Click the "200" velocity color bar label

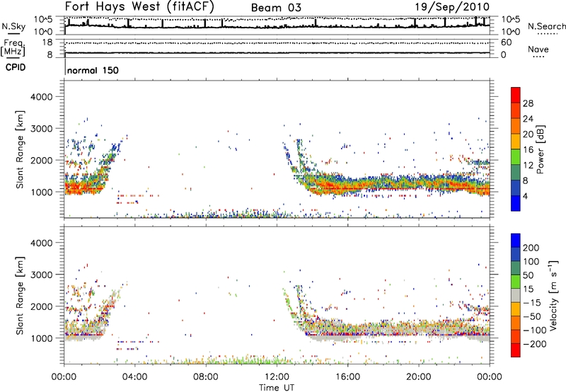(531, 248)
